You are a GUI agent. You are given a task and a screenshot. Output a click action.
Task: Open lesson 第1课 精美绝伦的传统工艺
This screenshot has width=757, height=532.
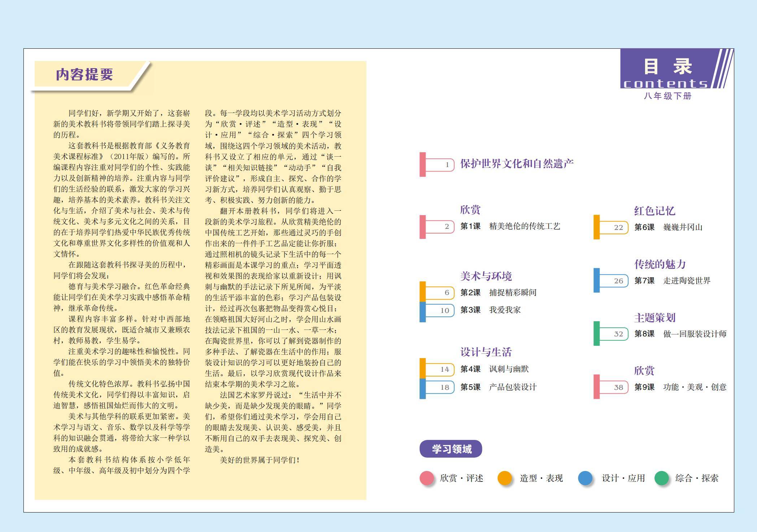[510, 226]
